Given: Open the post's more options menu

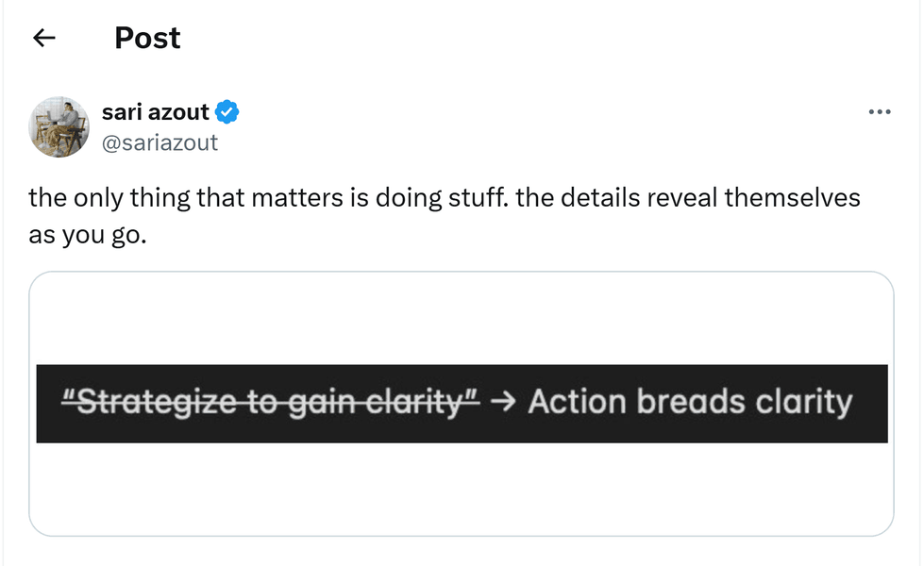Looking at the screenshot, I should point(879,112).
